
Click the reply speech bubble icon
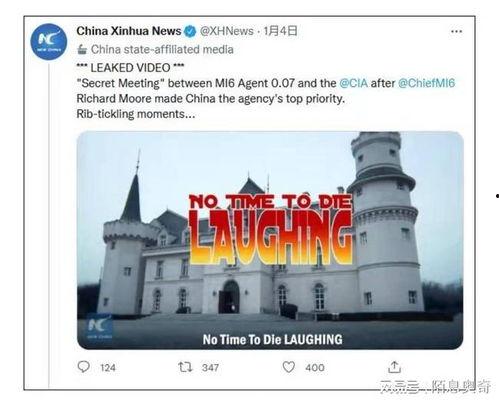coord(83,367)
